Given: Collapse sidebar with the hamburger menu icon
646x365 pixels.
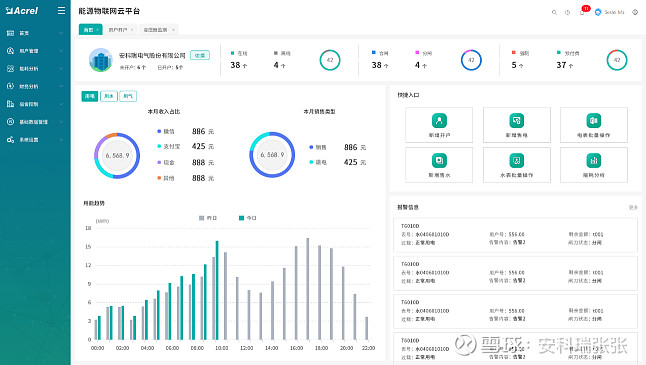Looking at the screenshot, I should [x=61, y=11].
